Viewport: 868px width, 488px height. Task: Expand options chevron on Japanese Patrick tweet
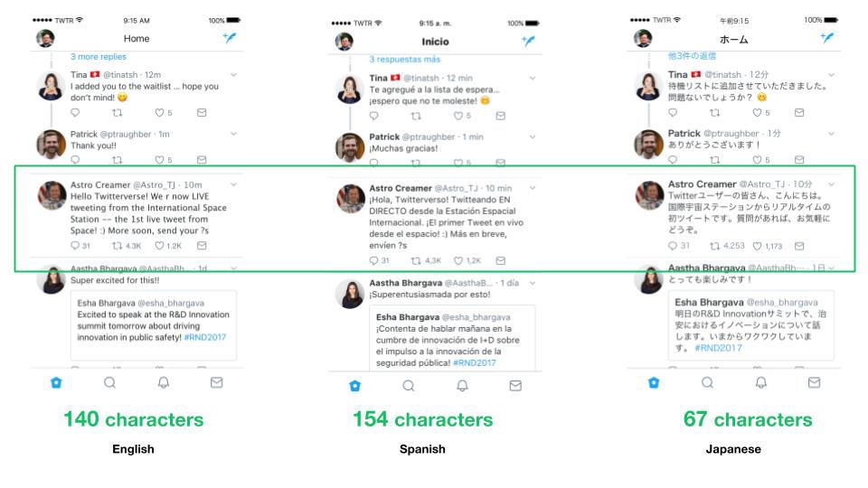click(832, 134)
